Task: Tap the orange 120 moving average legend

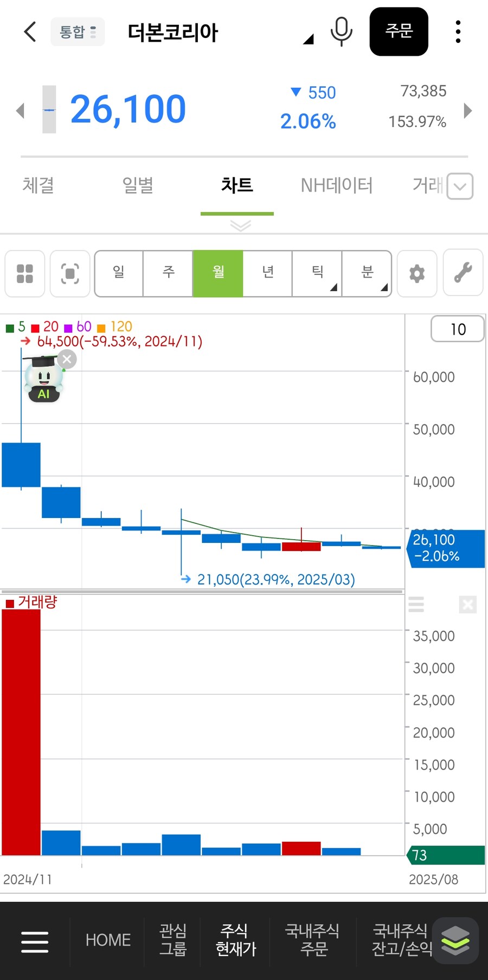Action: (x=114, y=326)
